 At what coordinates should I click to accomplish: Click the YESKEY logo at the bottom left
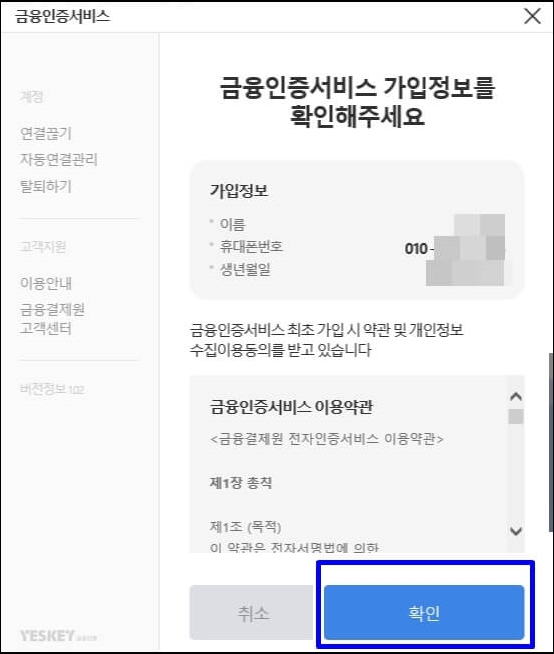[58, 636]
